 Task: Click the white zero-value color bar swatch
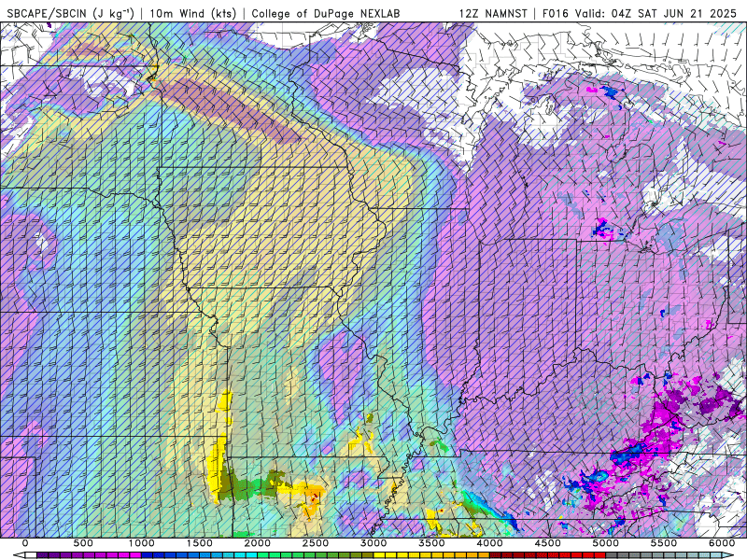31,555
